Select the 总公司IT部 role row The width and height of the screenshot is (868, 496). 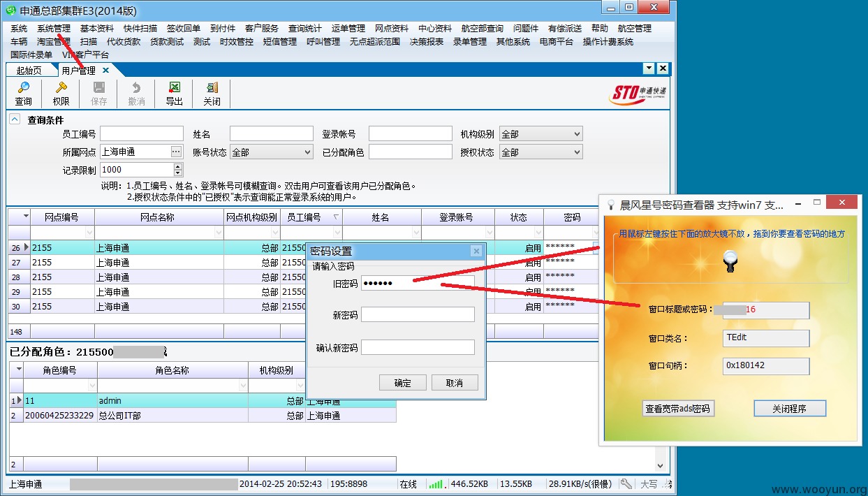coord(203,416)
